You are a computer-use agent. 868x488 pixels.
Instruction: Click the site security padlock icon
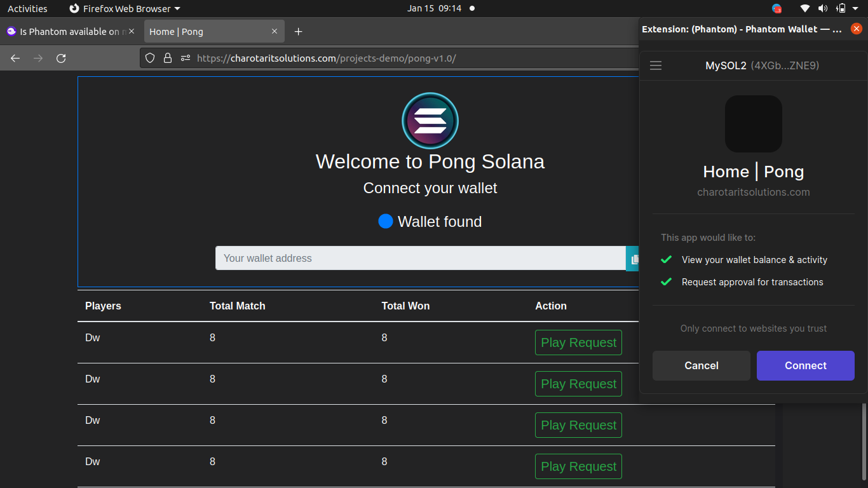click(168, 58)
